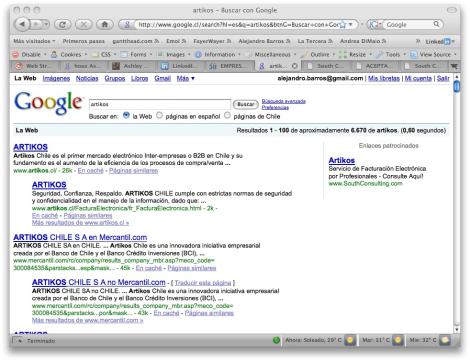This screenshot has height=361, width=470.
Task: Click the Outline pencil icon
Action: [x=303, y=54]
